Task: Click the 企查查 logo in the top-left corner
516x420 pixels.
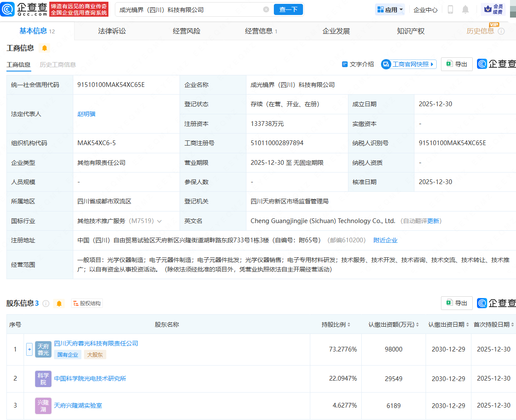Action: click(27, 9)
